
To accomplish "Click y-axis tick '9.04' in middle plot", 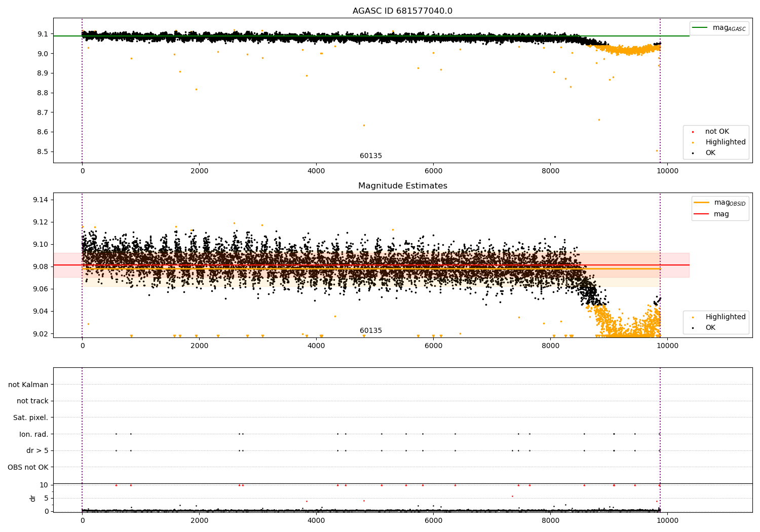I will pos(41,312).
